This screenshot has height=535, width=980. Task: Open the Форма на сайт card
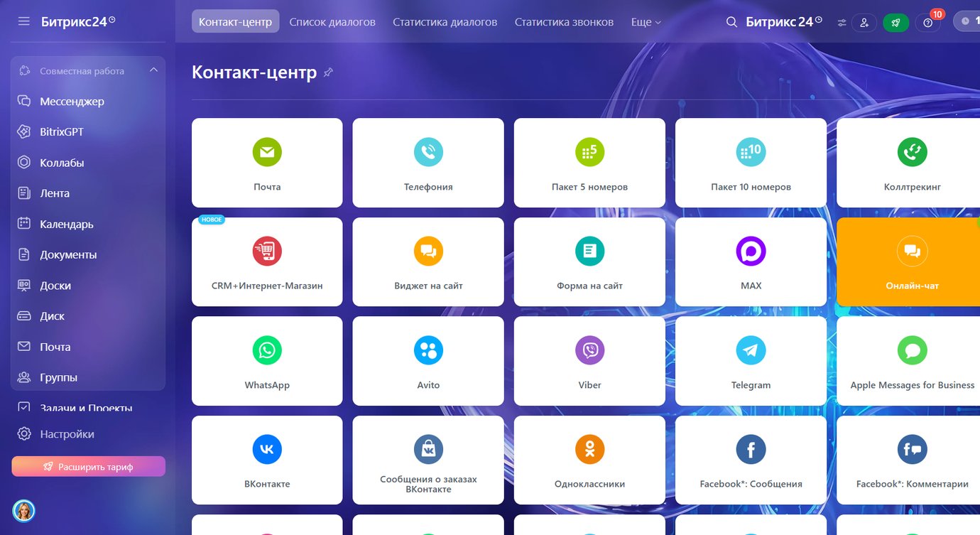(x=589, y=262)
